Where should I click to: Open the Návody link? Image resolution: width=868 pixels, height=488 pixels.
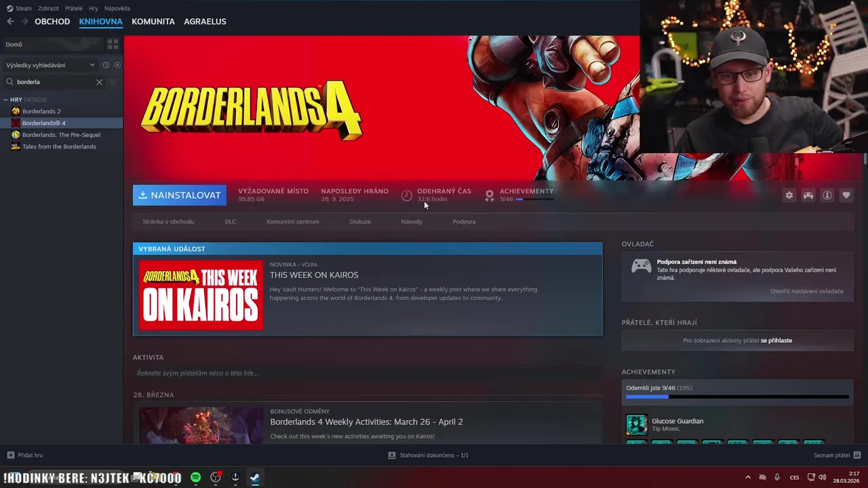(412, 222)
